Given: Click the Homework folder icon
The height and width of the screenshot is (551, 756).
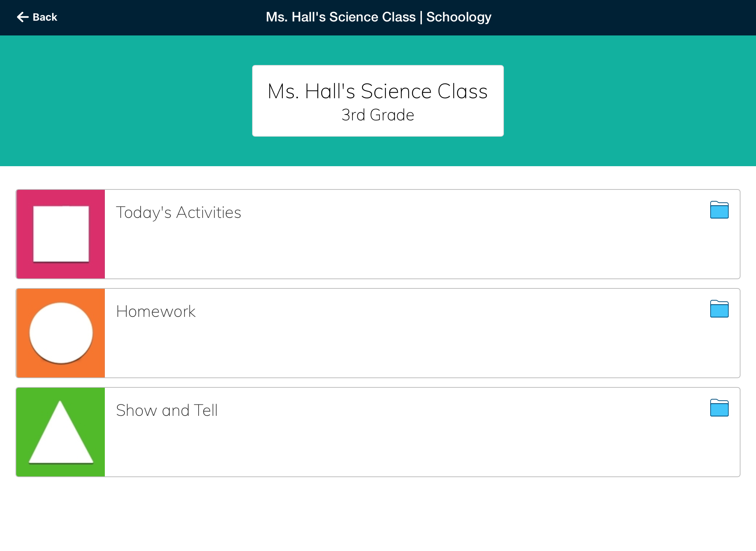Looking at the screenshot, I should (x=719, y=309).
